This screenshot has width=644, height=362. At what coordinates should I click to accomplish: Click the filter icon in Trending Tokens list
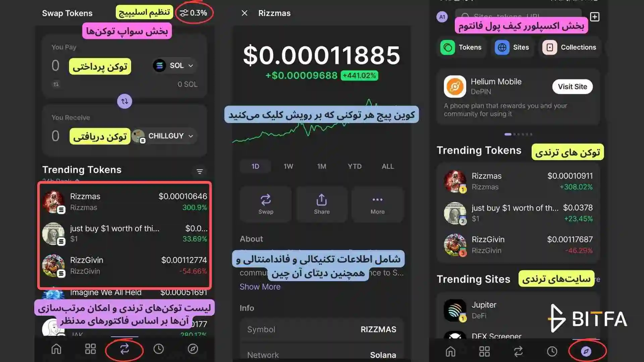coord(199,172)
